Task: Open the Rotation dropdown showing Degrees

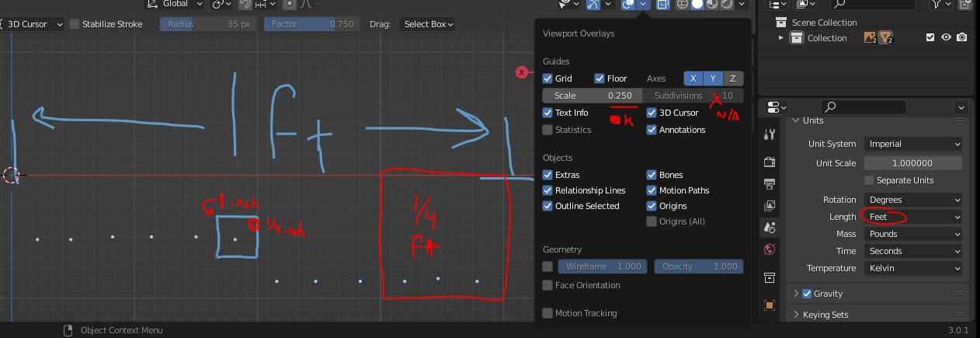Action: [x=913, y=200]
